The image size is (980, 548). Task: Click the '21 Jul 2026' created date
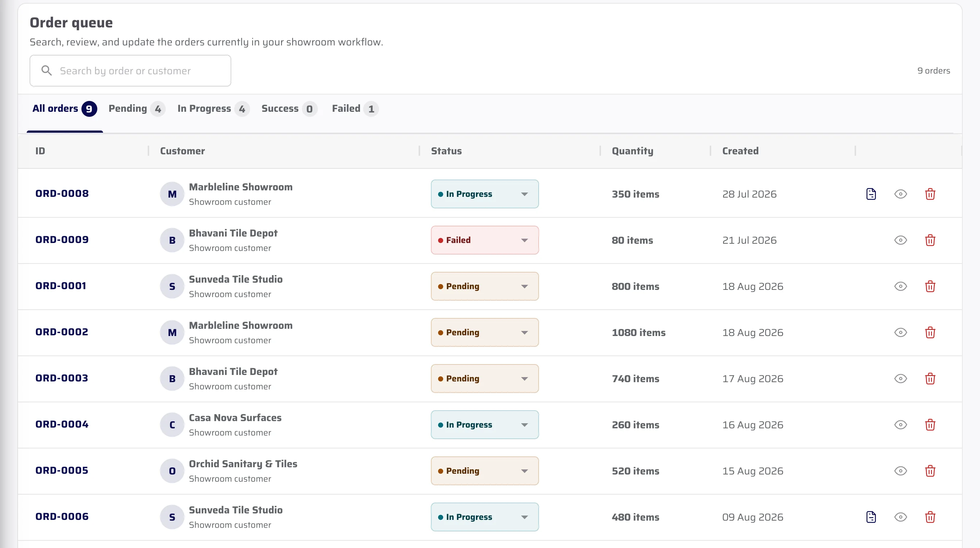749,240
